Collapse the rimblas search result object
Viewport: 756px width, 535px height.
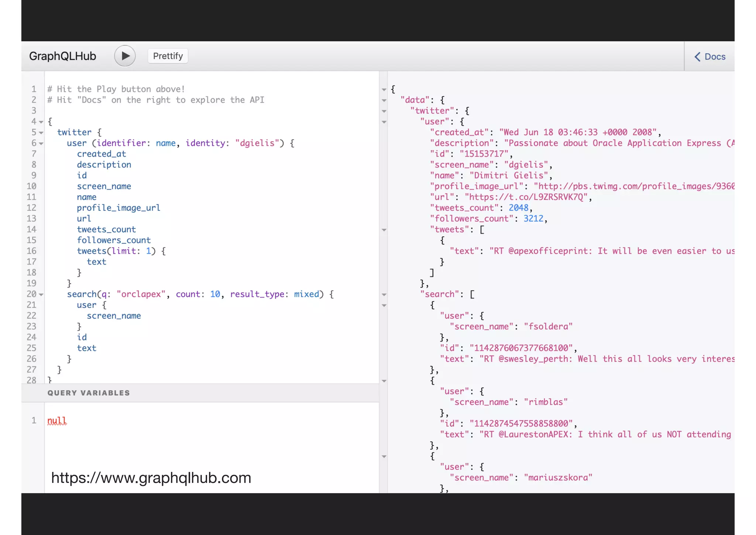384,381
